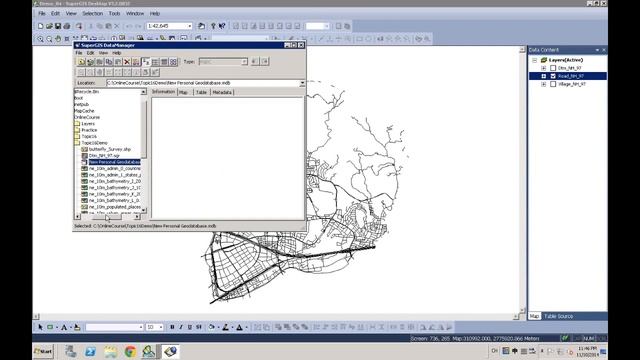Select the Practice folder in file tree
640x360 pixels.
[x=89, y=130]
